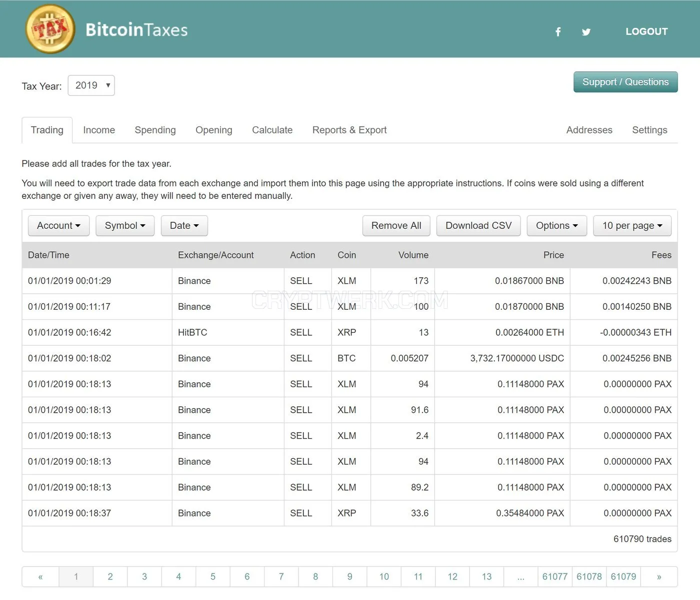
Task: Click the Remove All button
Action: point(396,226)
